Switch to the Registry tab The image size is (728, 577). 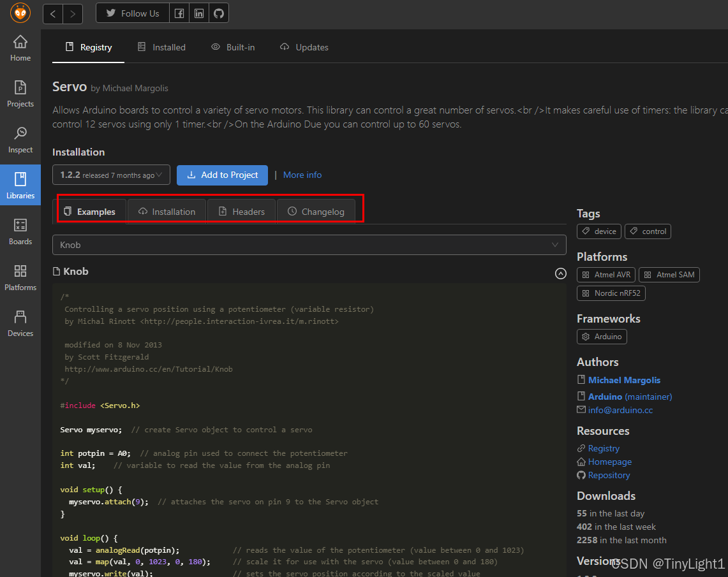click(88, 47)
